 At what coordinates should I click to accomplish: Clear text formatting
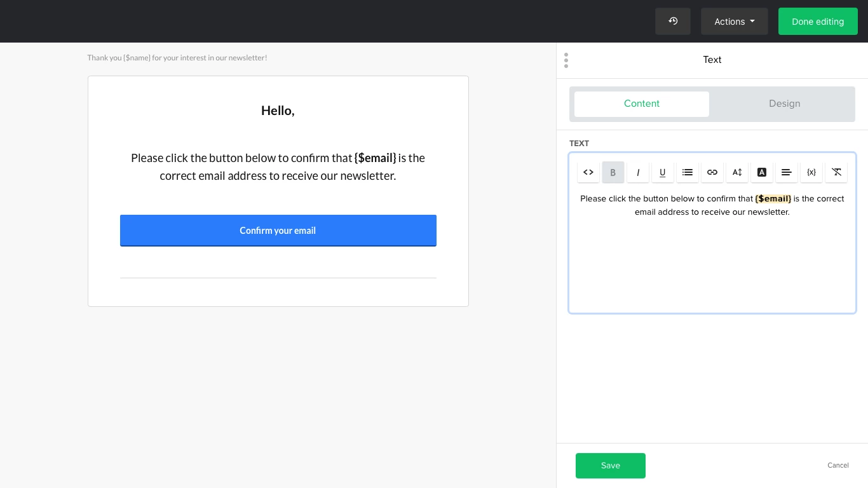[836, 172]
